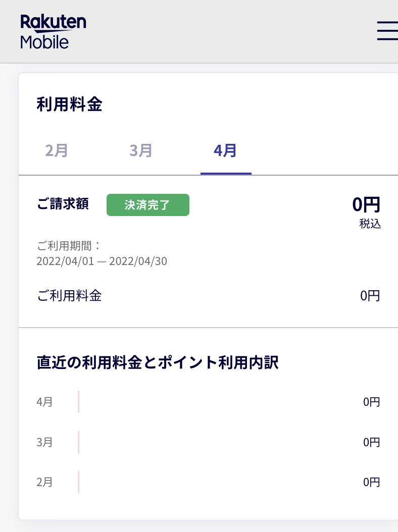Click the pink bar beside 2月
The height and width of the screenshot is (532, 398).
[x=79, y=482]
